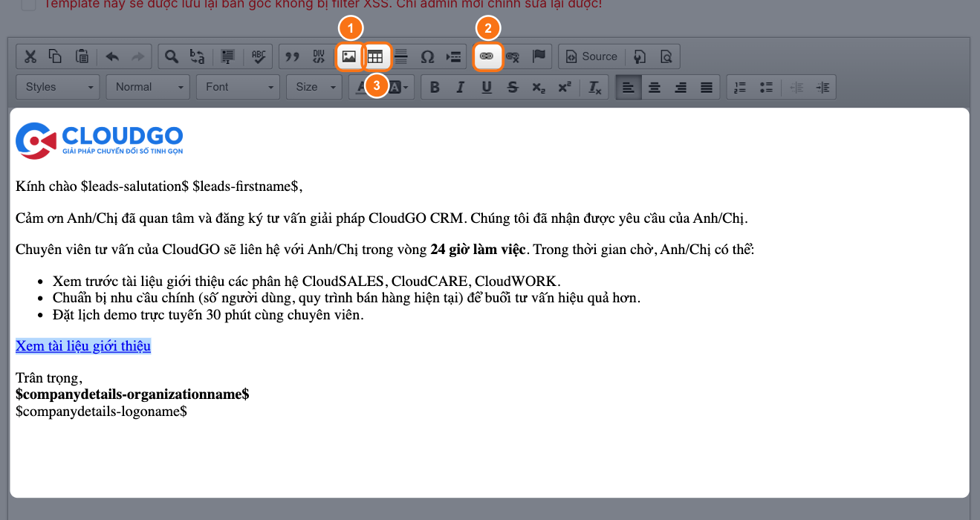This screenshot has height=520, width=980.
Task: Open the background color picker
Action: click(399, 87)
